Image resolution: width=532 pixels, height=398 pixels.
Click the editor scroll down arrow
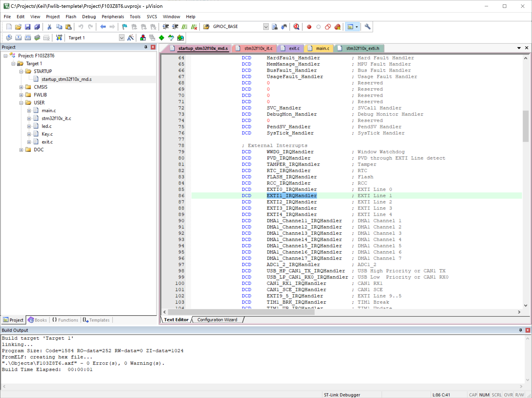[526, 306]
